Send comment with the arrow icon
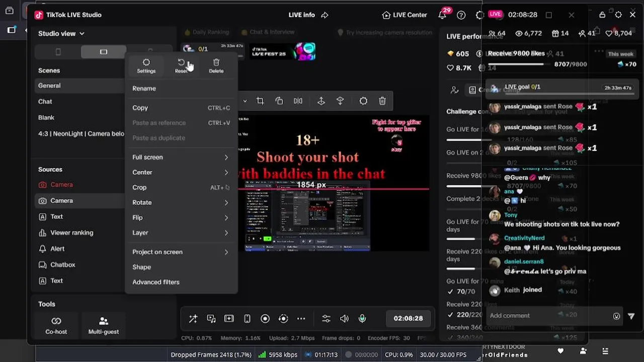 point(631,316)
